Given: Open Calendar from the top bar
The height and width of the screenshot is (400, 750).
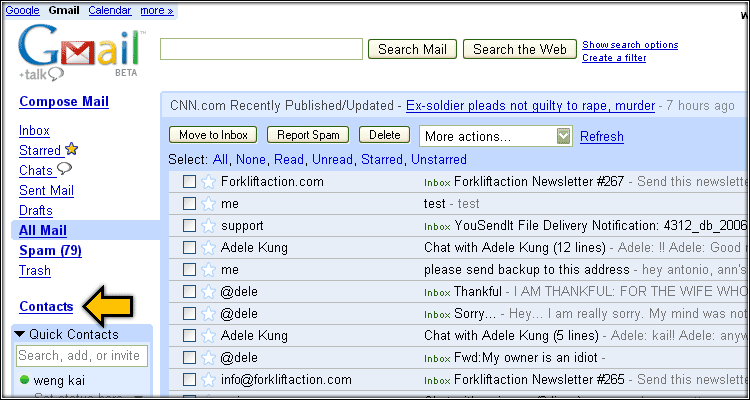Looking at the screenshot, I should pos(110,10).
